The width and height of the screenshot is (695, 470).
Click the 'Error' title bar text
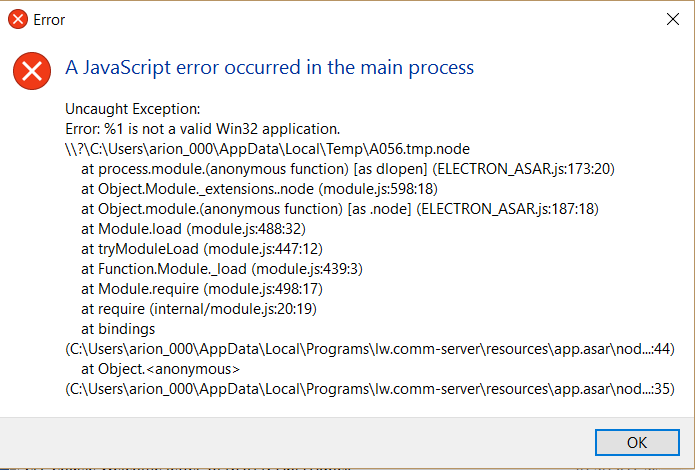[49, 20]
